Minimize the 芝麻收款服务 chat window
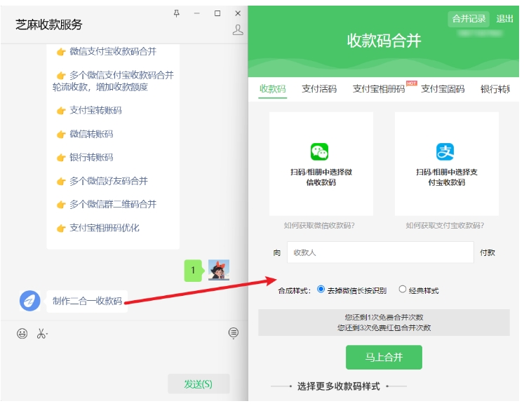Screen dimensions: 524x420 coord(197,13)
